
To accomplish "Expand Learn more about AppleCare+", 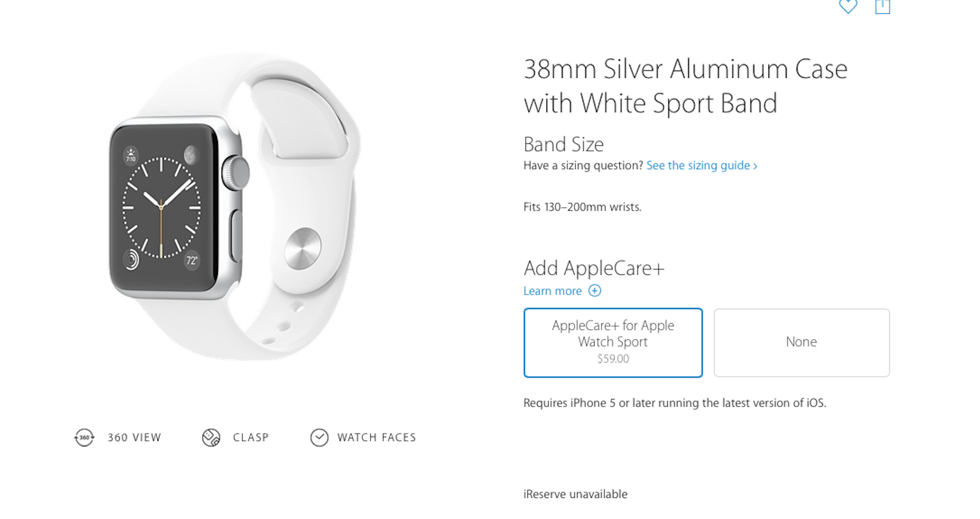I will (x=553, y=291).
